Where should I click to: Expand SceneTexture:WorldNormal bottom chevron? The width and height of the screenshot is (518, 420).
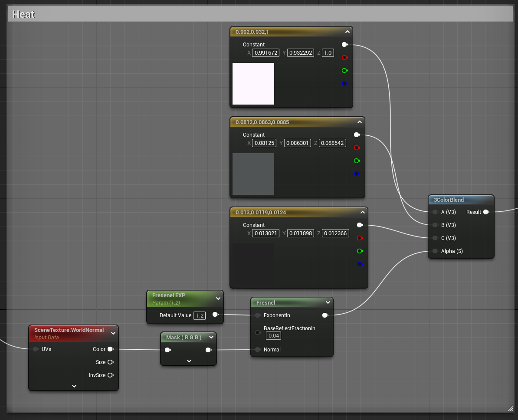coord(74,386)
